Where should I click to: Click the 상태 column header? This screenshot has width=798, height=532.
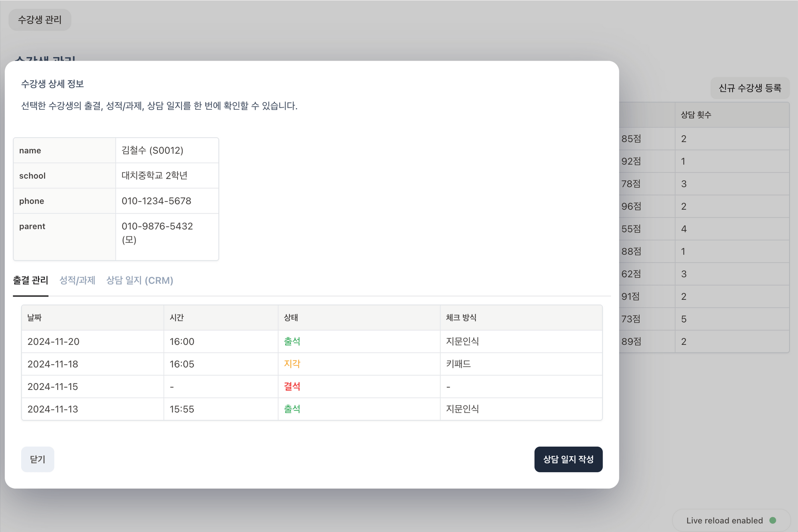[291, 318]
